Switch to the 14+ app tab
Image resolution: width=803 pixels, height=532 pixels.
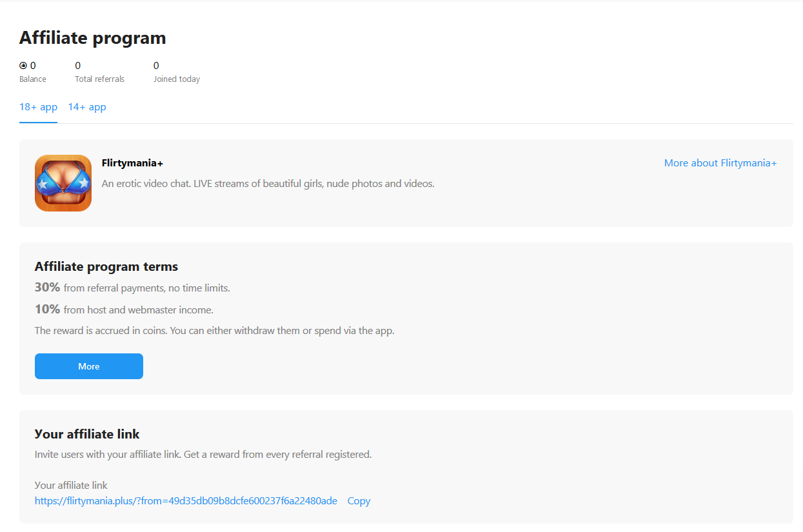click(x=87, y=107)
